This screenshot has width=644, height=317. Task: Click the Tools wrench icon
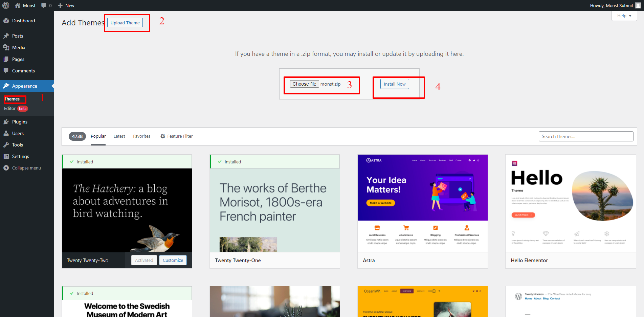[x=6, y=145]
